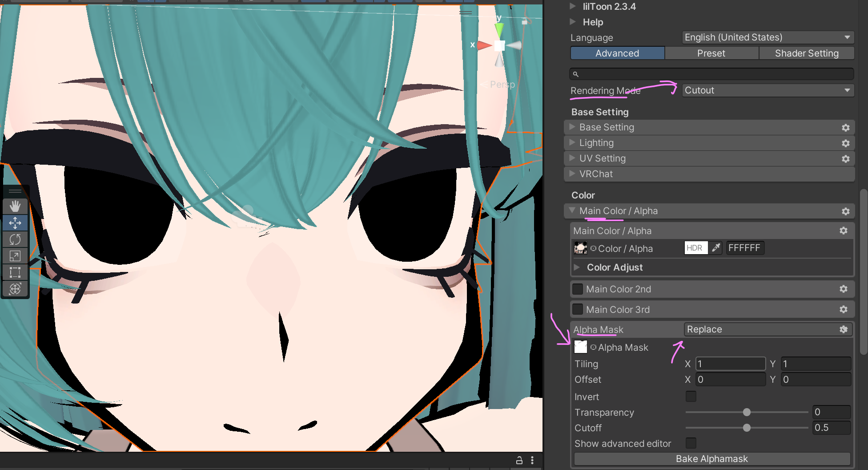Click the HDR color eyedropper
868x470 pixels.
[715, 248]
